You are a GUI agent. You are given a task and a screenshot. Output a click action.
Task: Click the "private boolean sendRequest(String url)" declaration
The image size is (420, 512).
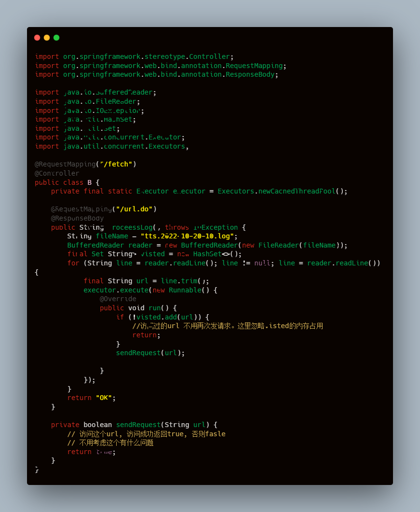coord(130,425)
